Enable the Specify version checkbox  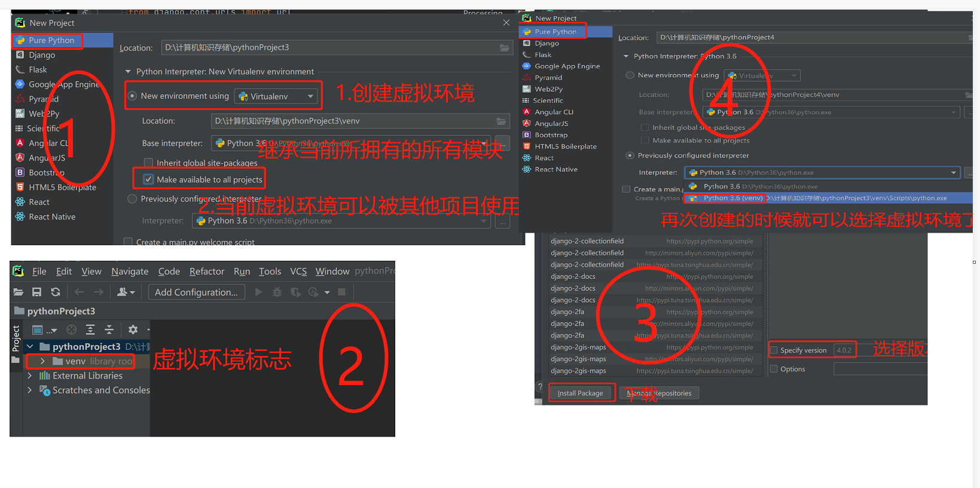774,350
